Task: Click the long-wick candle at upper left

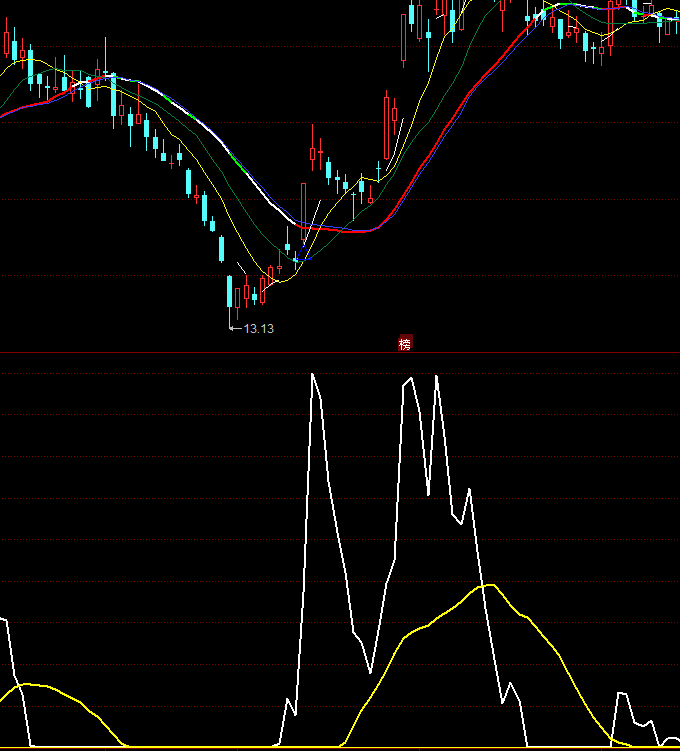Action: point(106,62)
